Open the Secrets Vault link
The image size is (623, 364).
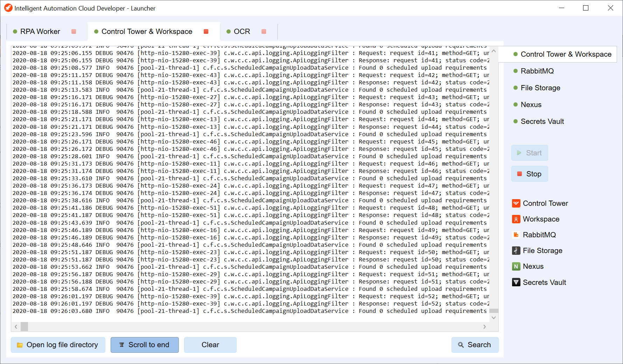pos(544,282)
